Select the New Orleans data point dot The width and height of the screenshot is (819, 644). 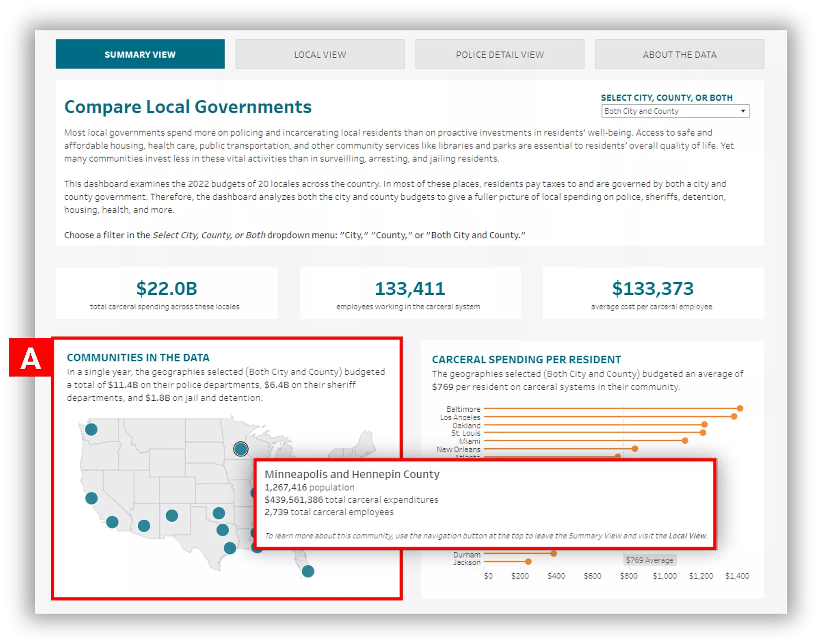pos(635,449)
